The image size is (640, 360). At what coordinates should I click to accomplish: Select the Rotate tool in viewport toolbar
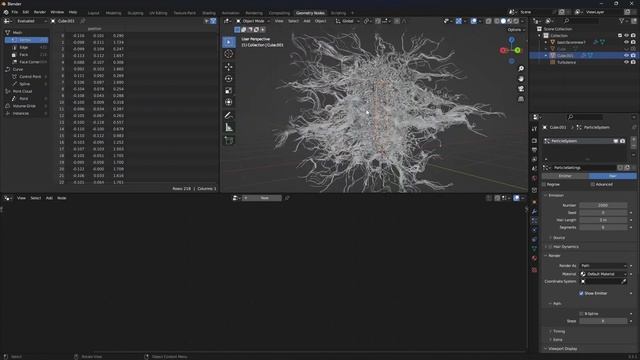pos(229,78)
